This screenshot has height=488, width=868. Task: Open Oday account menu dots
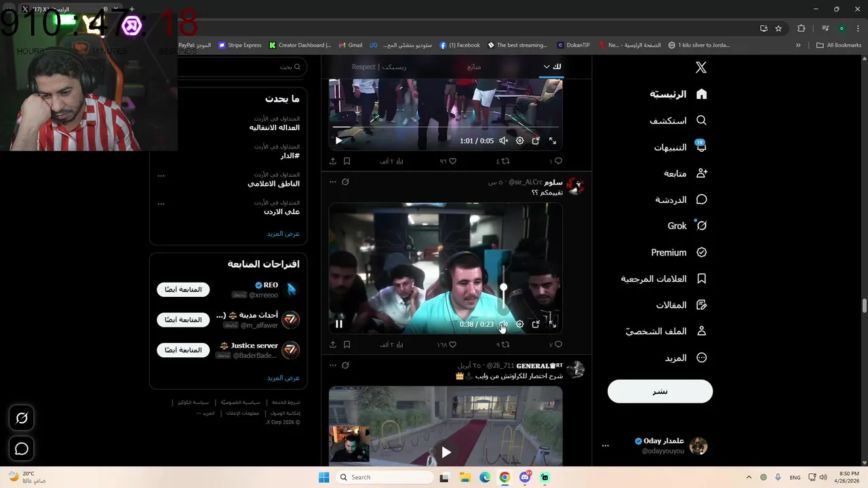pyautogui.click(x=606, y=446)
